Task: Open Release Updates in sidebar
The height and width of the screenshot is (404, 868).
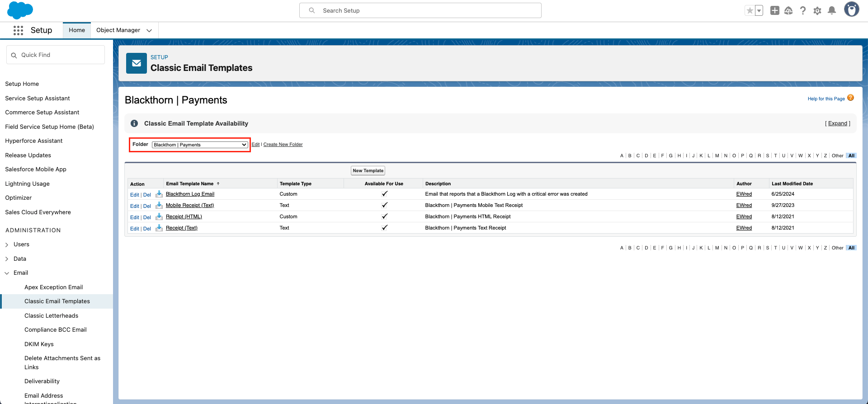Action: [x=28, y=155]
